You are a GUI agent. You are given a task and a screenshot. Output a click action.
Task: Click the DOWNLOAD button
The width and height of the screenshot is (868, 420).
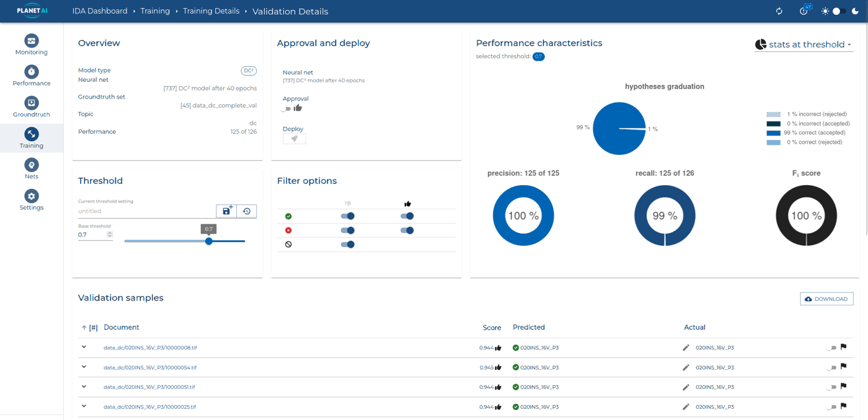click(826, 299)
